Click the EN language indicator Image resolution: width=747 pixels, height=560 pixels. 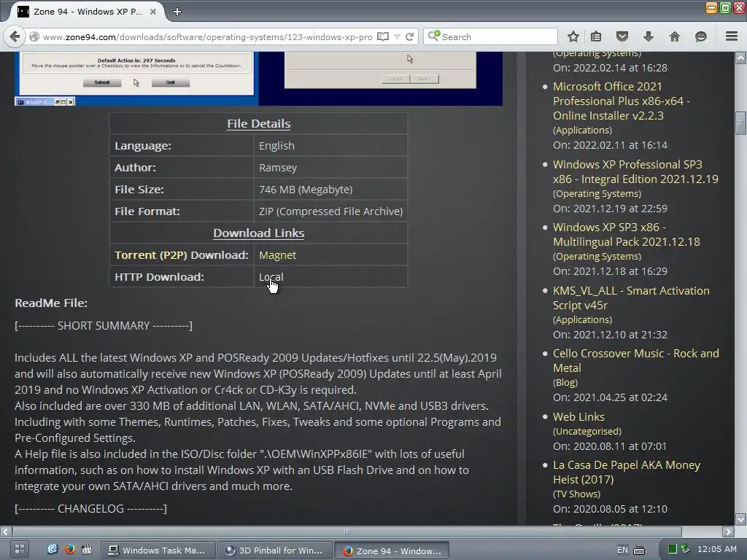622,550
